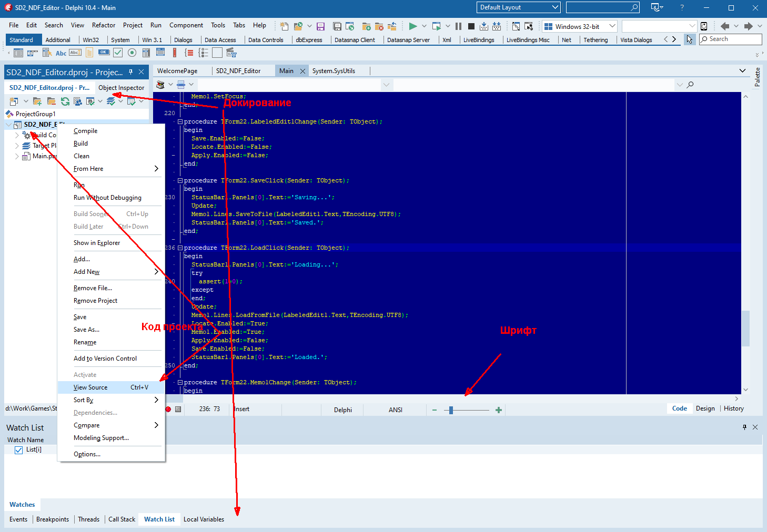Screen dimensions: 767x532
Task: Toggle pin on Projects panel
Action: 131,72
